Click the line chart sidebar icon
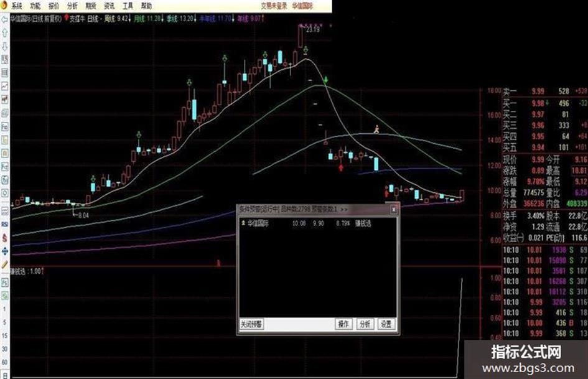Image resolution: width=588 pixels, height=379 pixels. (4, 86)
